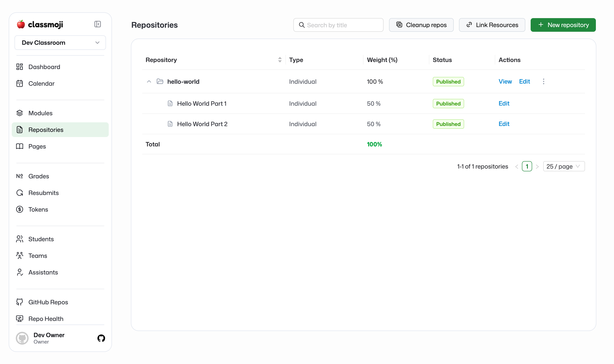Open the 25 / page dropdown

(x=564, y=166)
